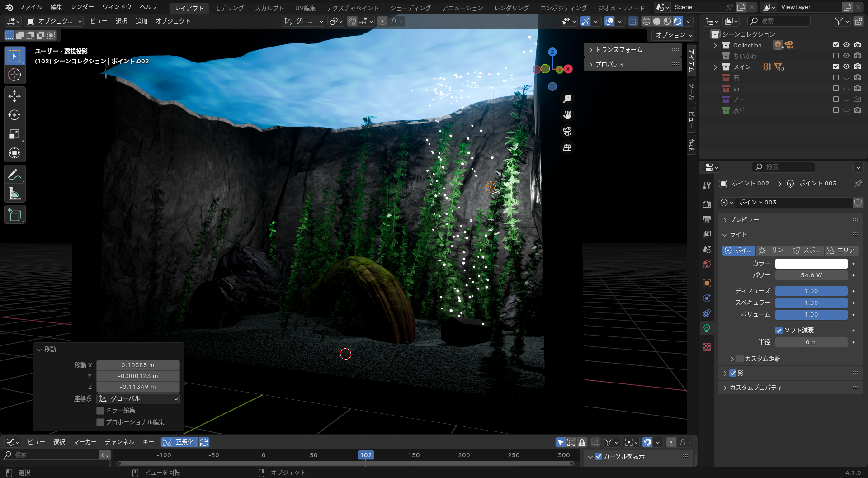The height and width of the screenshot is (478, 868).
Task: Open the View Layer properties tab
Action: pyautogui.click(x=707, y=234)
